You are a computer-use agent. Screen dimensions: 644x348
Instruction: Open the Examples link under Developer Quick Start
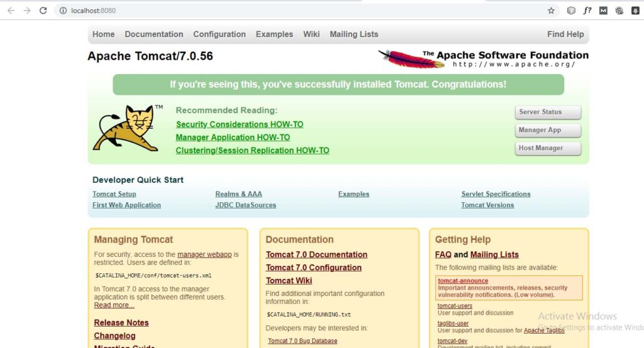353,194
